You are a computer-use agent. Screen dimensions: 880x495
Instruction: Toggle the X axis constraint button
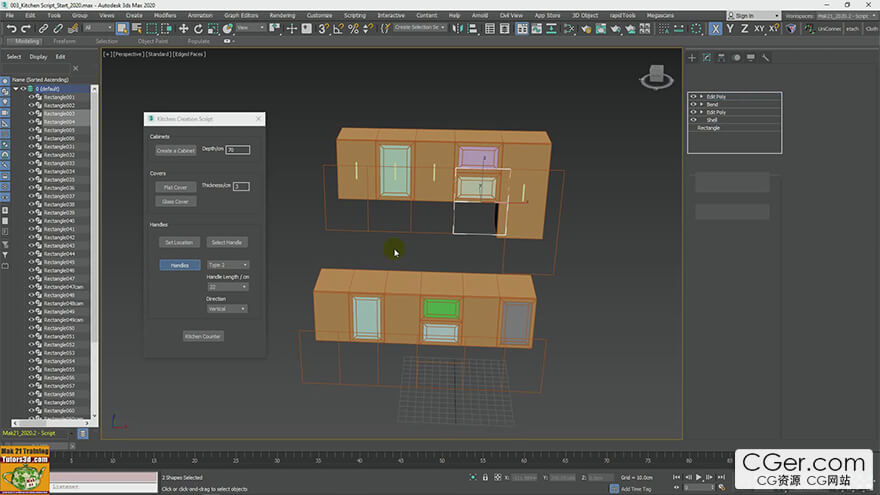pyautogui.click(x=715, y=29)
